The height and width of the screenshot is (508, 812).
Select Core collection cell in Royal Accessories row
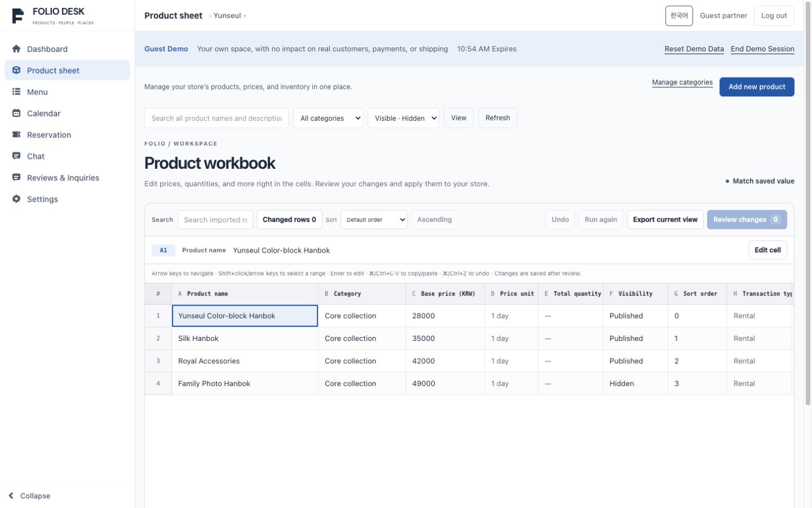coord(362,361)
